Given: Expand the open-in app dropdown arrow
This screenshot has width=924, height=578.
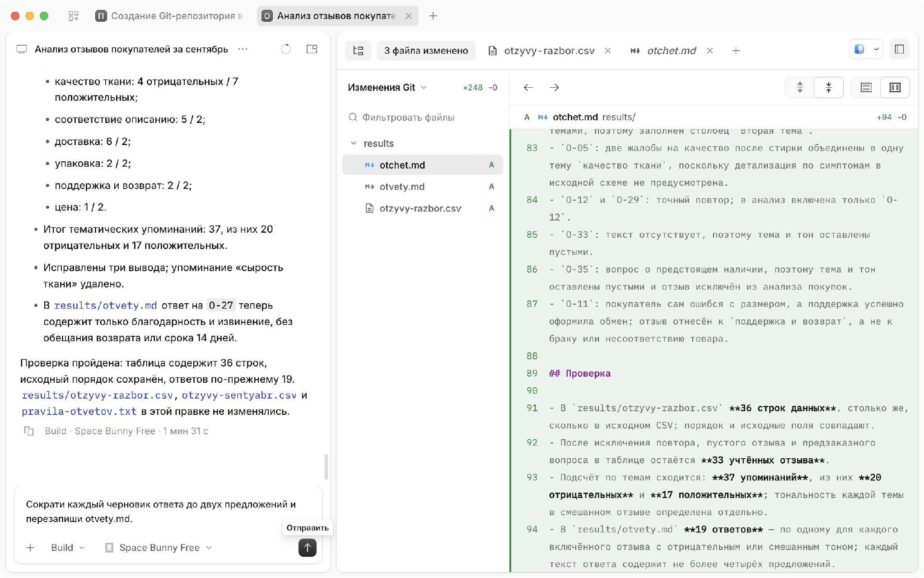Looking at the screenshot, I should pos(876,49).
